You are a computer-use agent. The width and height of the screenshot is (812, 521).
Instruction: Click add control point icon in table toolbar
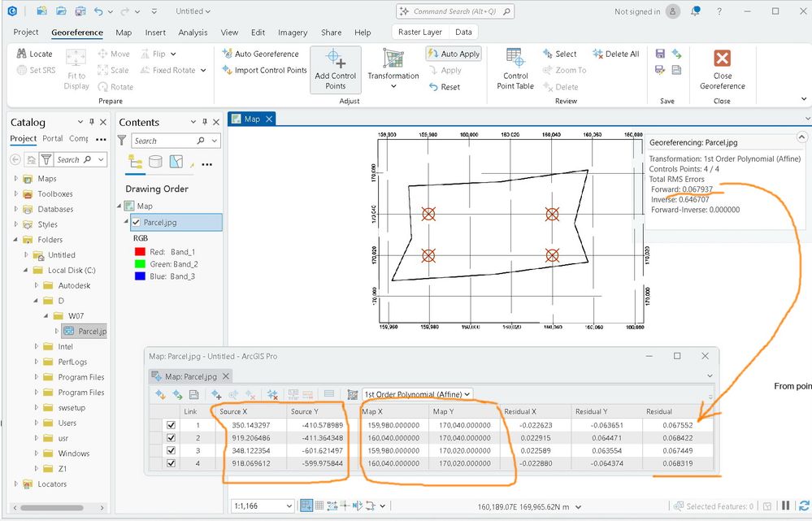coord(216,395)
